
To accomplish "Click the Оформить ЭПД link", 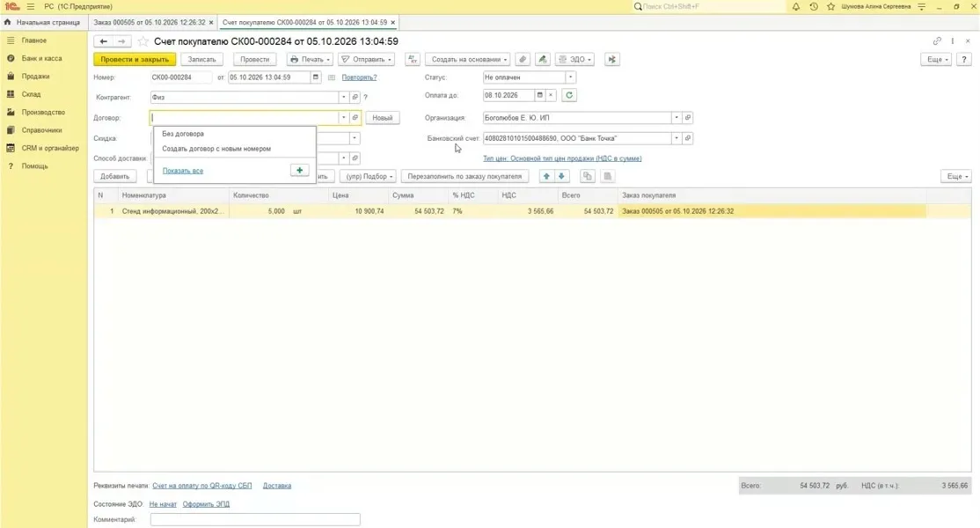I will pos(206,504).
